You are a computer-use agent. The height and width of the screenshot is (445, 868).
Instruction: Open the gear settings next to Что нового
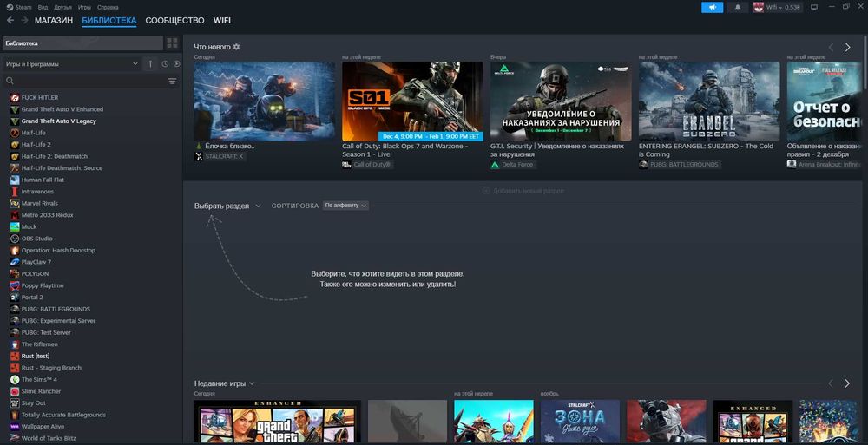coord(236,47)
